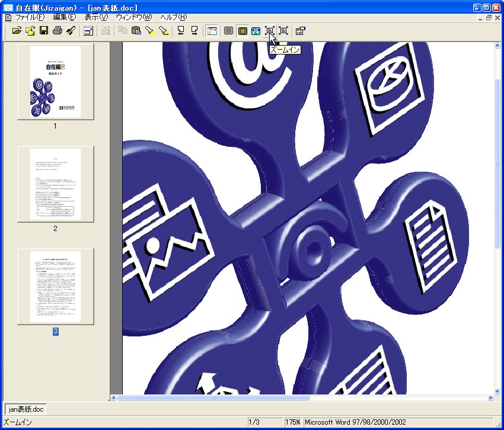
Task: Click the Microsoft Word 97/98/2000/2002 status text
Action: tap(355, 422)
